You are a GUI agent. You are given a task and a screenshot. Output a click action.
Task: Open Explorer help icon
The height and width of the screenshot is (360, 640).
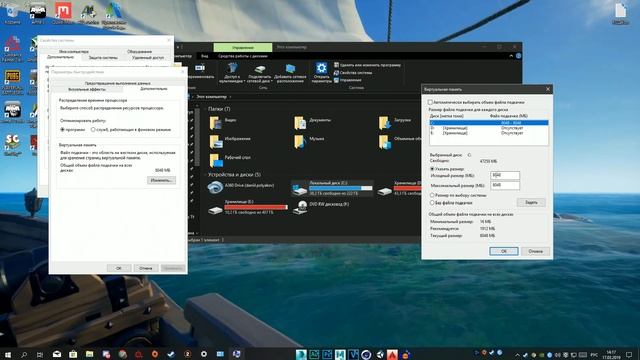tap(518, 56)
